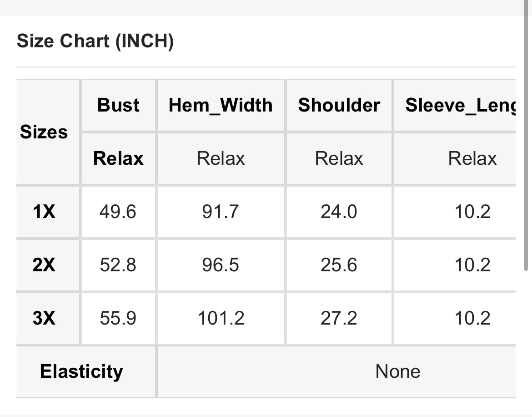Select the Bust column header
The height and width of the screenshot is (417, 532).
point(118,106)
